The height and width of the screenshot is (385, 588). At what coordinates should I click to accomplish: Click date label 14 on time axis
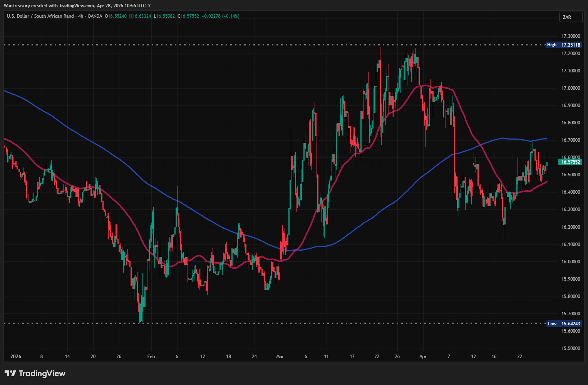pyautogui.click(x=67, y=357)
